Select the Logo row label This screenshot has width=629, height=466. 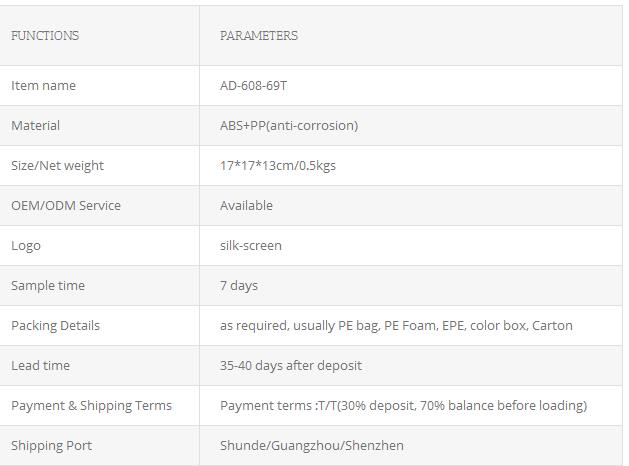coord(26,246)
